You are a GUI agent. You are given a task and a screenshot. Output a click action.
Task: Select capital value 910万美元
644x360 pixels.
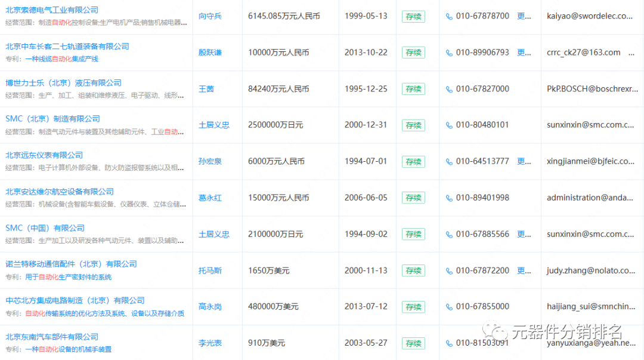267,343
